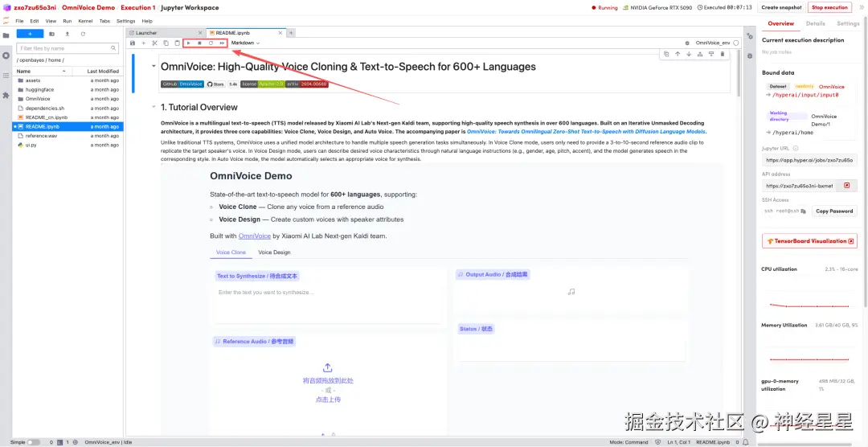Open the API address in new window
The height and width of the screenshot is (447, 868).
(846, 186)
